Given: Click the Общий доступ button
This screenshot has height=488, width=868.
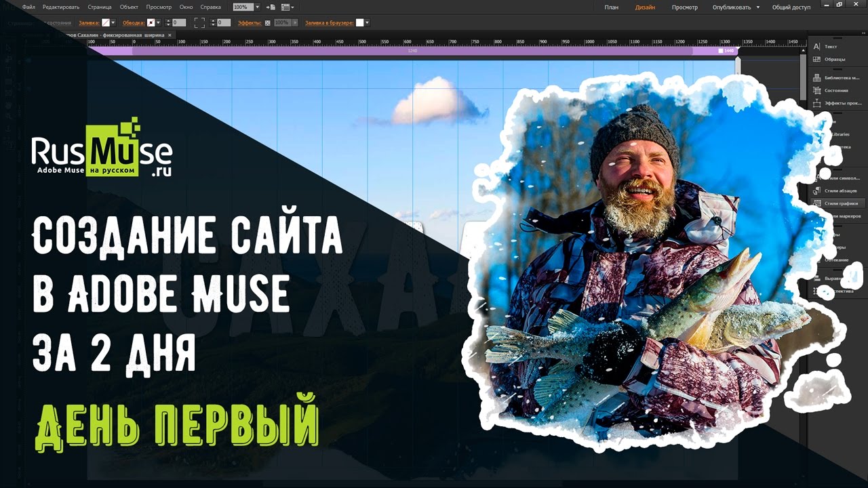Looking at the screenshot, I should [791, 7].
